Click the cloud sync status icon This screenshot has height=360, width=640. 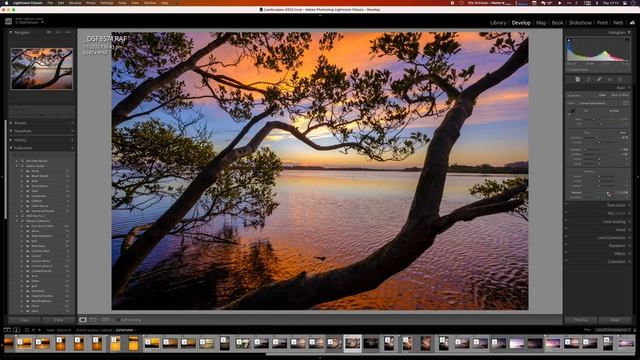[632, 23]
